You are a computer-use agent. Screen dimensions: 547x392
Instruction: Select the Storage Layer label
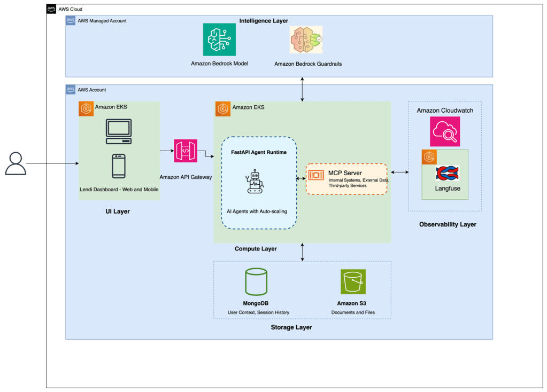[x=291, y=327]
